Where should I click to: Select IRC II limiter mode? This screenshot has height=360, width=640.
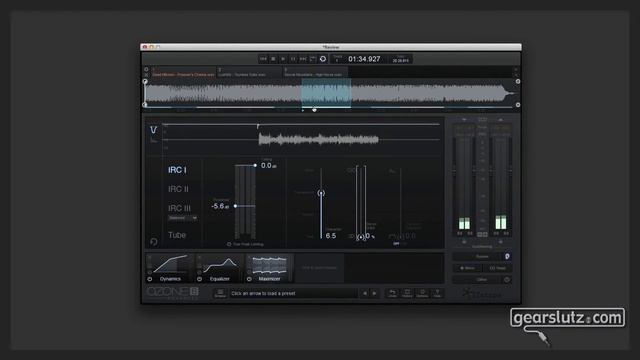tap(178, 189)
